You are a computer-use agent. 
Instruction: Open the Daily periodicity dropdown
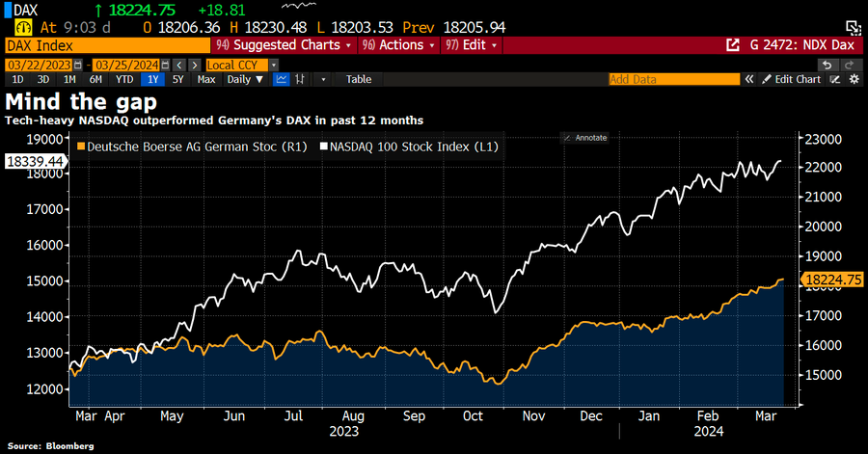245,80
